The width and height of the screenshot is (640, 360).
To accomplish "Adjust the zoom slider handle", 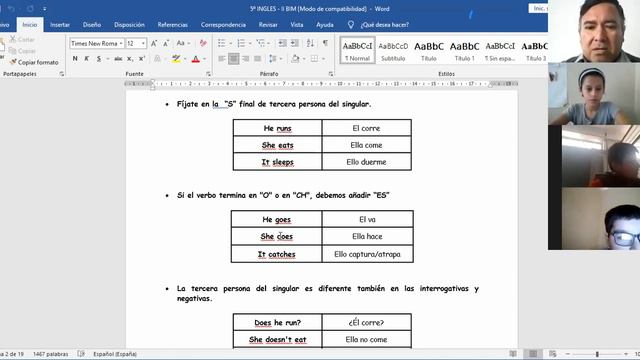I will pyautogui.click(x=597, y=354).
